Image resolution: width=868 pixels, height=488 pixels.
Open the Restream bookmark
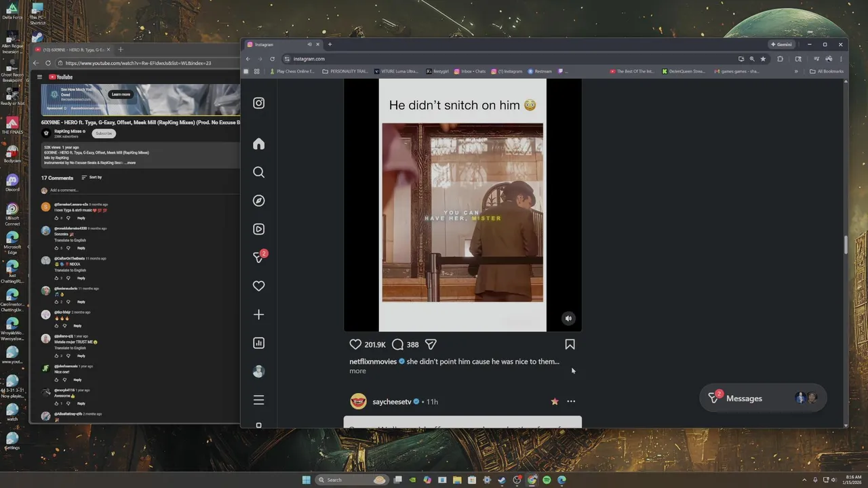pyautogui.click(x=540, y=71)
